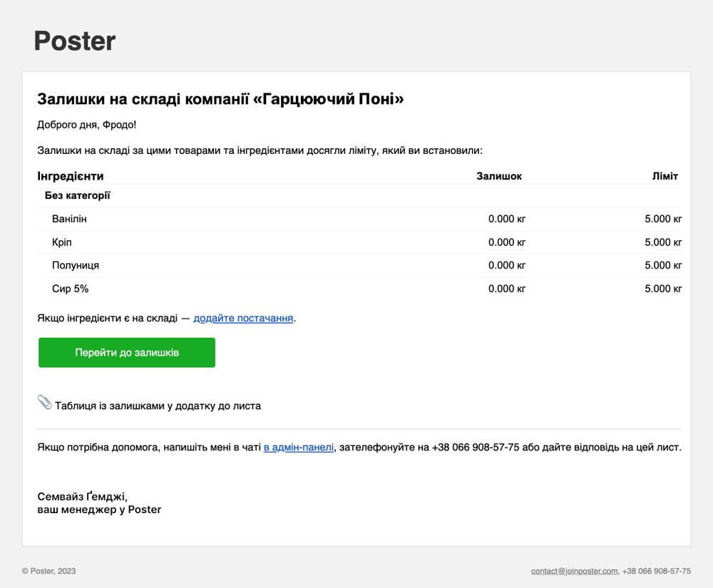Click the Poster logo at the top
Screen dimensions: 713x588
click(75, 41)
